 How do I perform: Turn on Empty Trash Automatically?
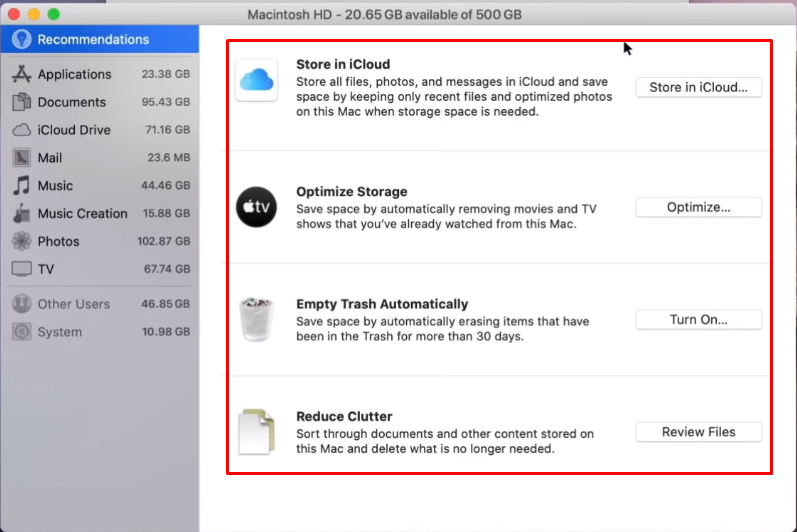698,320
